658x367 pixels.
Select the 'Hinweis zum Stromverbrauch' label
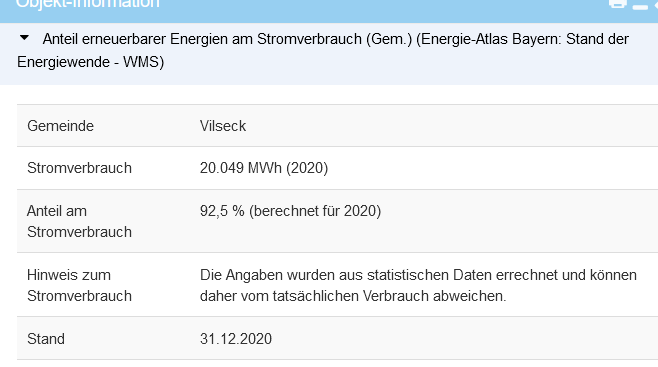79,286
